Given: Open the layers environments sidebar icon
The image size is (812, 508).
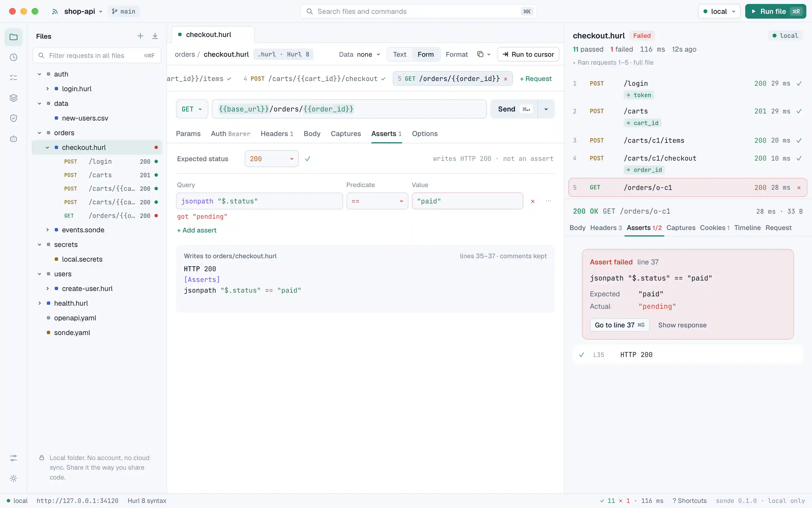Looking at the screenshot, I should [x=14, y=98].
